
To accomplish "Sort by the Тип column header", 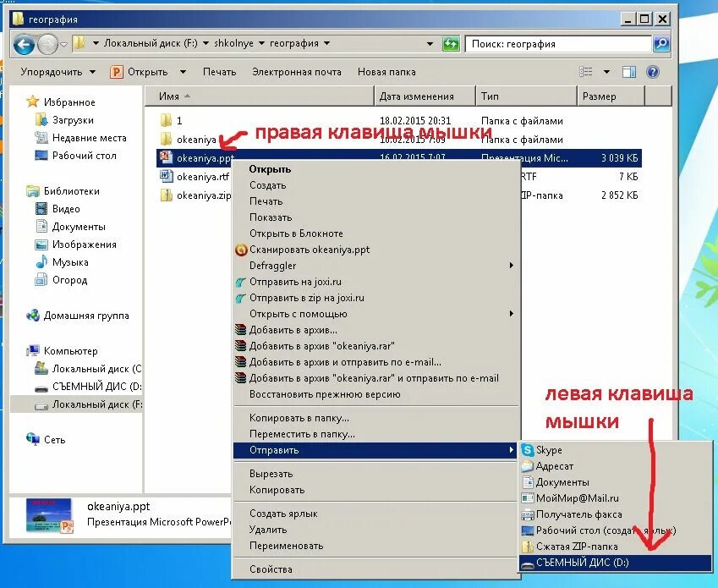I will coord(527,96).
